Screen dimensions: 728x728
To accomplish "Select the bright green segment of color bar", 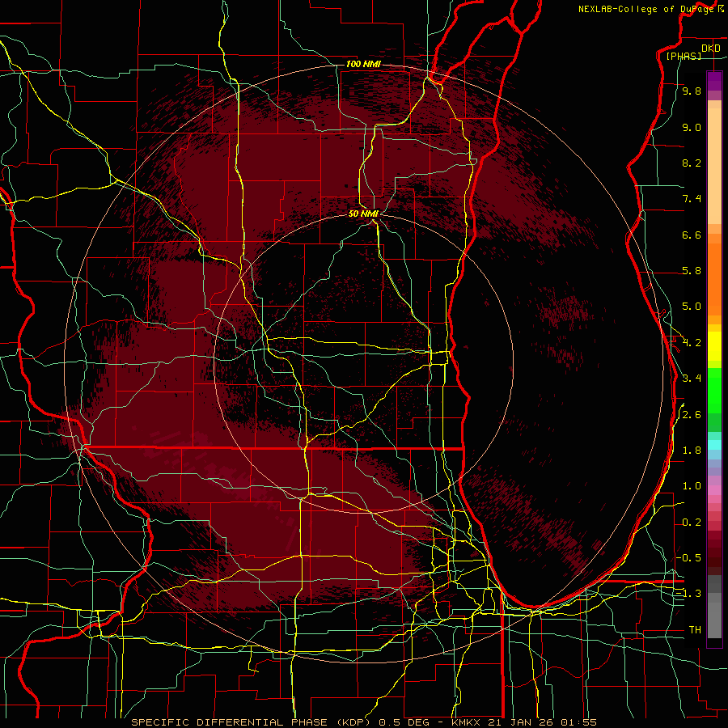I will (714, 389).
